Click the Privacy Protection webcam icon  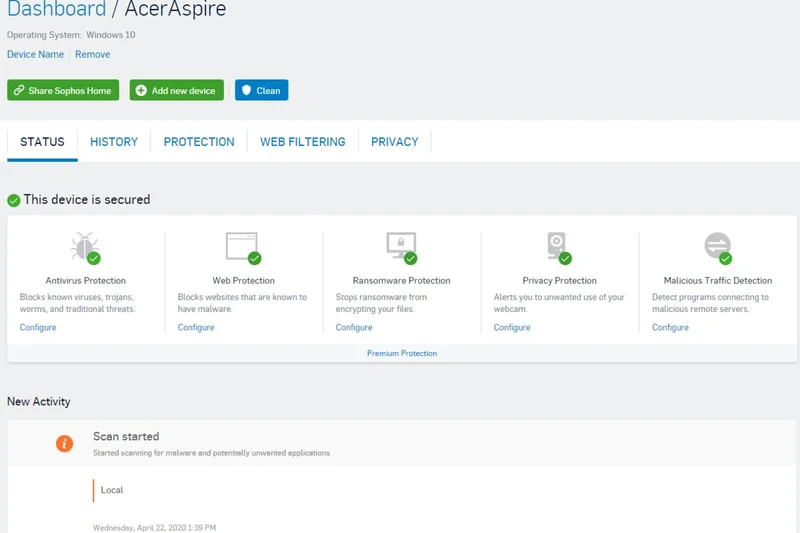click(x=559, y=247)
